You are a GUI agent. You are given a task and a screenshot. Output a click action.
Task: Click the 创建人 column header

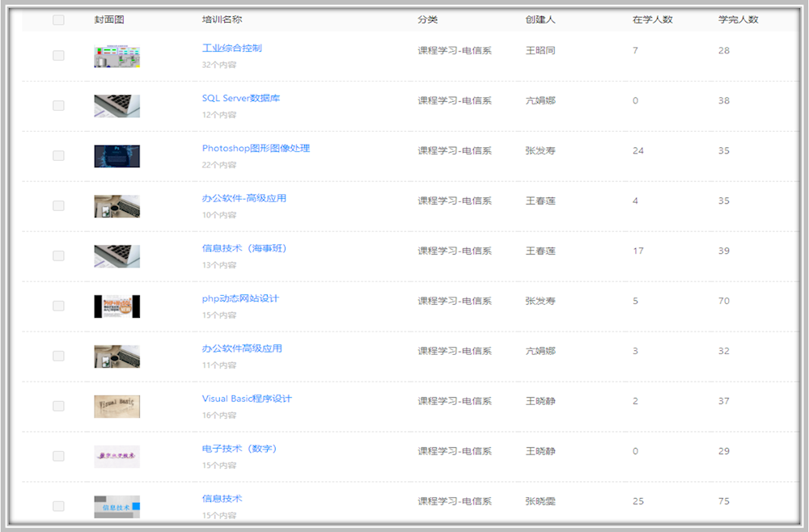tap(539, 19)
